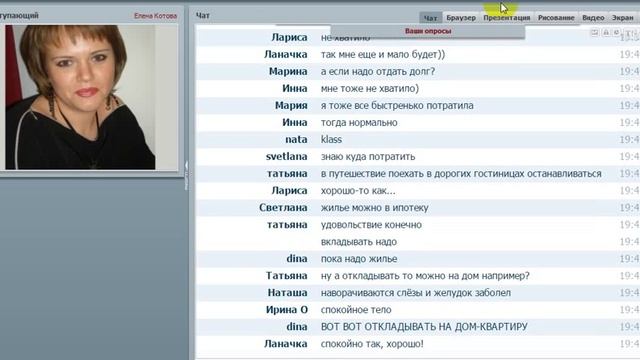Select nata's message 'klass'

click(331, 140)
